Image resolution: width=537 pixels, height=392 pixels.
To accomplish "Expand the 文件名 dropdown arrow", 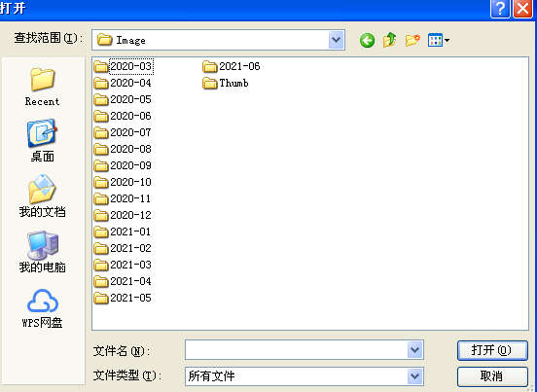I will [415, 350].
